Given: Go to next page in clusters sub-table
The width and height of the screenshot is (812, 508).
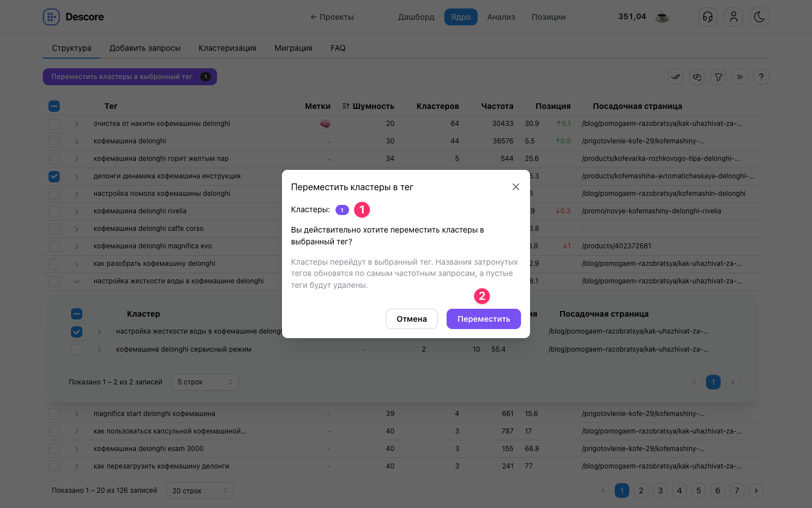Looking at the screenshot, I should [732, 382].
